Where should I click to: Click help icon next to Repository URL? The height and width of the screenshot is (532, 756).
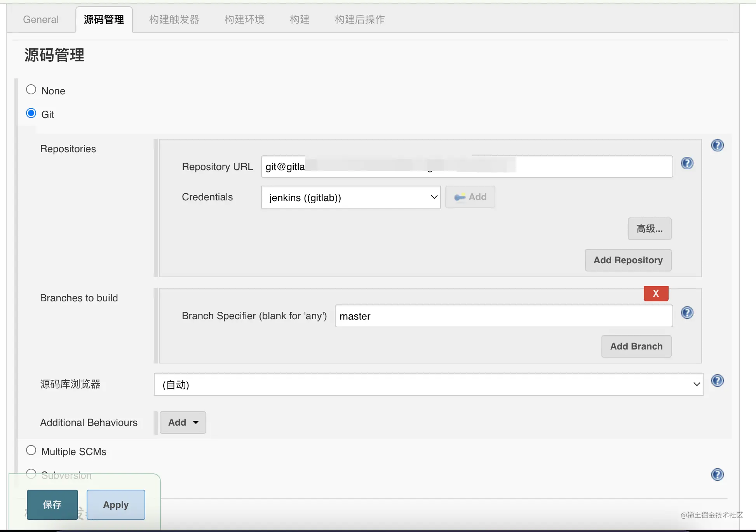pos(687,163)
